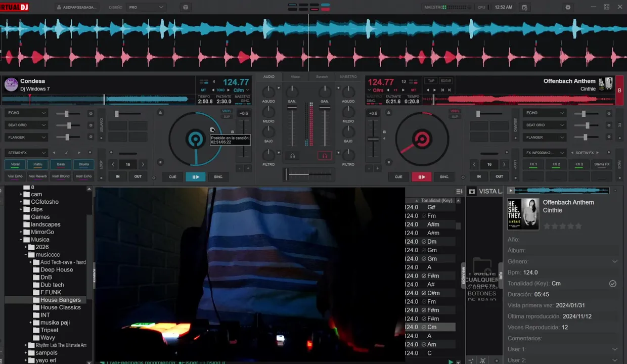627x364 pixels.
Task: Click the pitch lock icon on the right deck
Action: tap(384, 132)
